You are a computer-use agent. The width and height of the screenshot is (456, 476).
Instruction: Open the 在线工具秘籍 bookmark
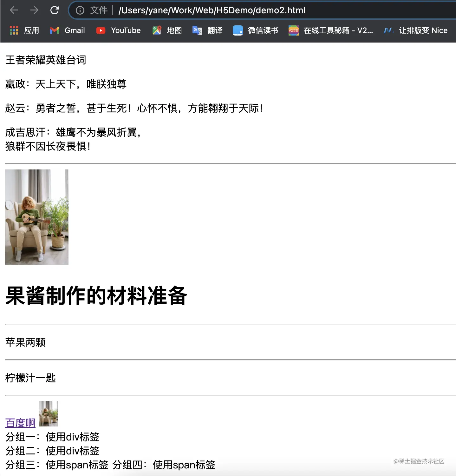click(x=331, y=30)
